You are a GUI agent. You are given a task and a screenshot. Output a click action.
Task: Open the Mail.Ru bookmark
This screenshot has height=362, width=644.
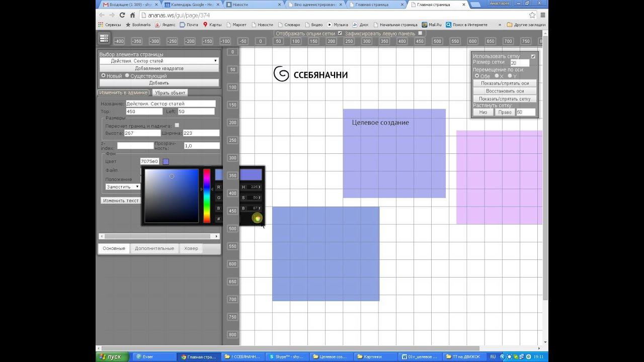coord(431,25)
